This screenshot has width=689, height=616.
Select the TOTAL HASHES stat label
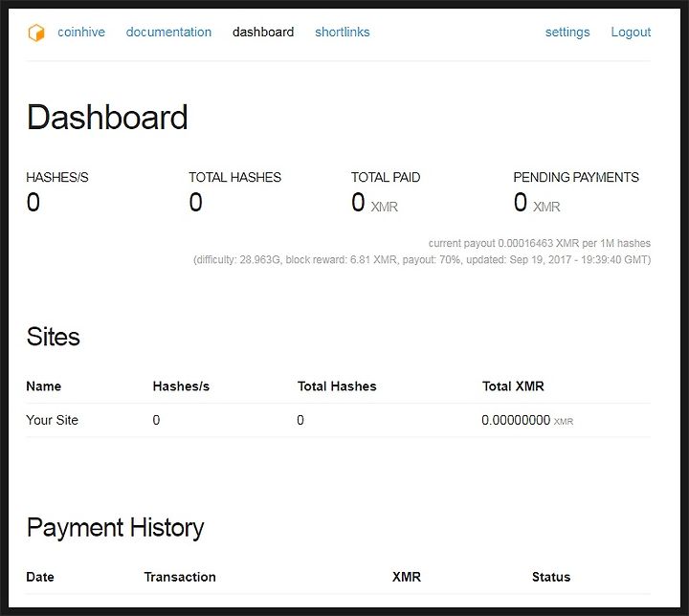point(235,177)
